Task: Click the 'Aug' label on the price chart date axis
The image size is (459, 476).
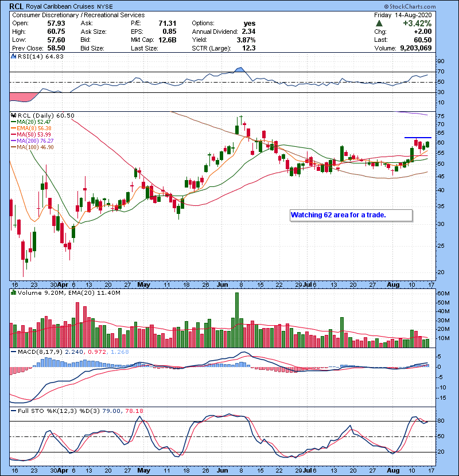Action: (393, 285)
